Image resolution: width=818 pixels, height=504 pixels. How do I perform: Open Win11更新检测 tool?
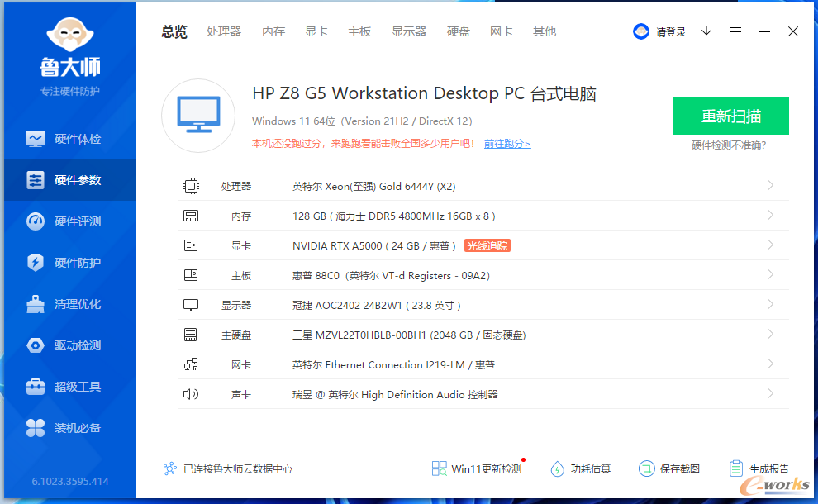(478, 468)
